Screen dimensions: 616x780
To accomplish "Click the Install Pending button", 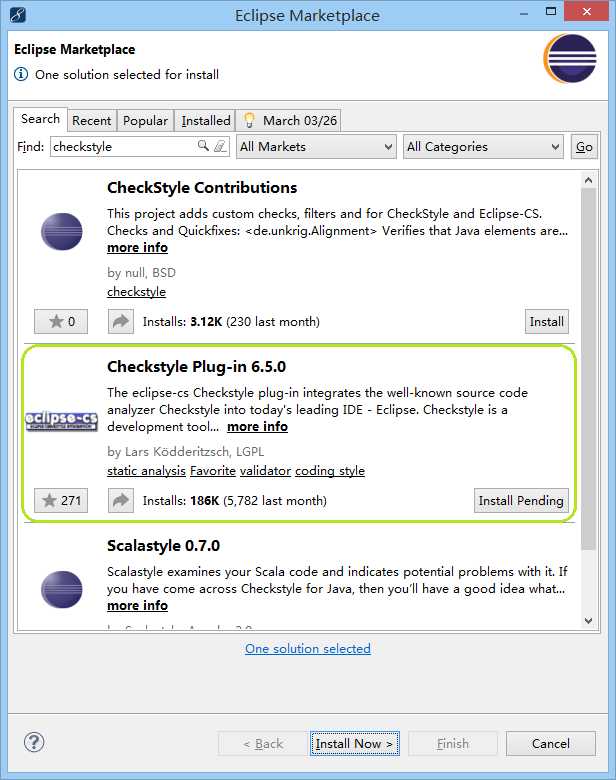I will (x=521, y=500).
